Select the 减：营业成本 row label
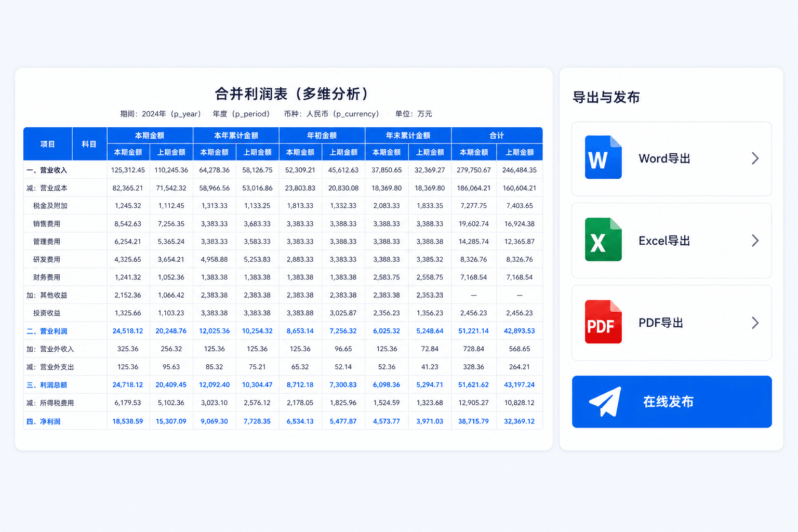Screen dimensions: 798x532 click(47, 188)
